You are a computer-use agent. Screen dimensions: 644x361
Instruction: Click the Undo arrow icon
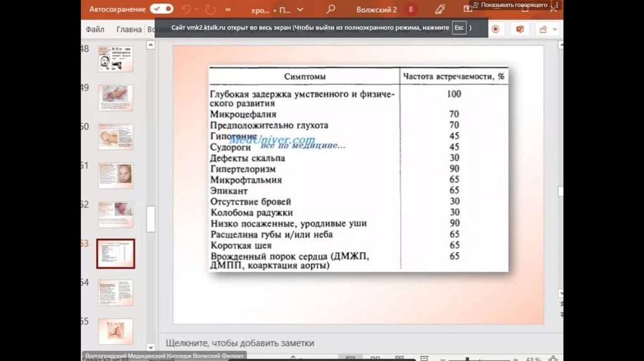[187, 9]
